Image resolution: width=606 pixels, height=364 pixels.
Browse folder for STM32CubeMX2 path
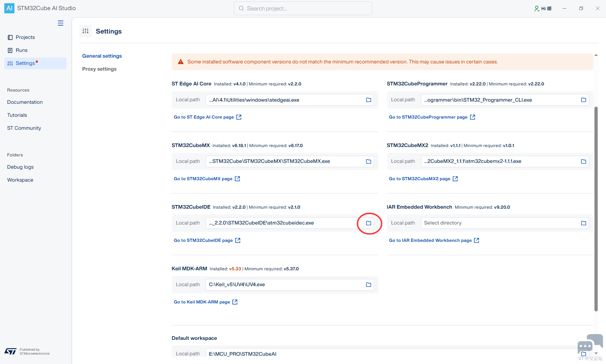tap(584, 161)
